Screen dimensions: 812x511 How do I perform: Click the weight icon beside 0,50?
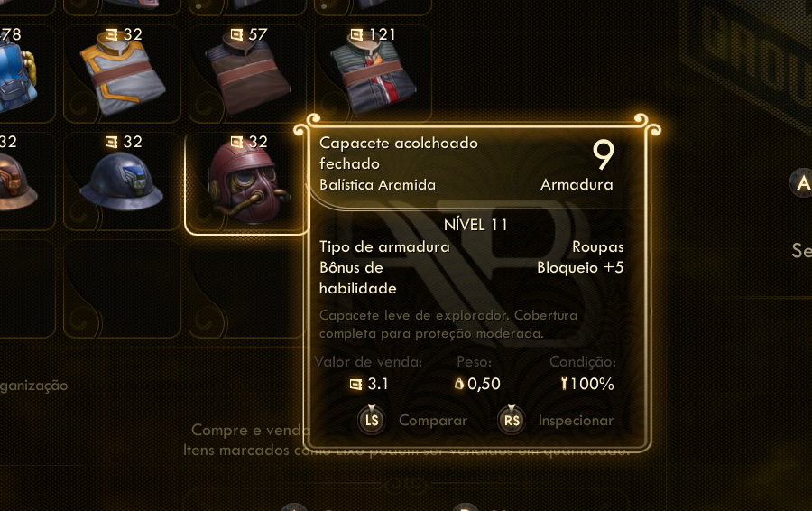coord(459,384)
